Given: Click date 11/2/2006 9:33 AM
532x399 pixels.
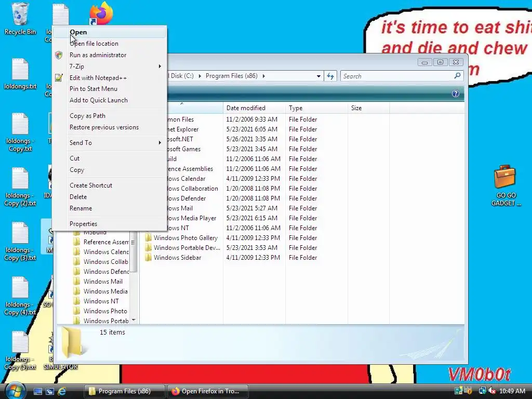Looking at the screenshot, I should click(252, 119).
